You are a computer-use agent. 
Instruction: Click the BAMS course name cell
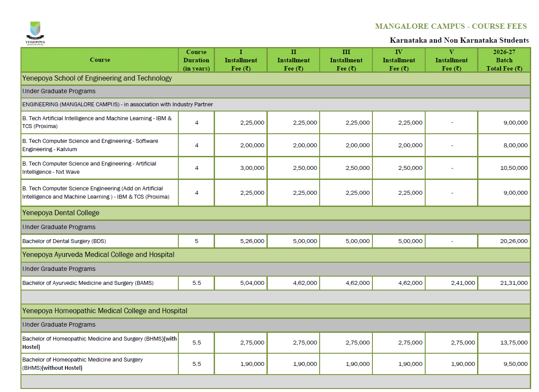tap(88, 283)
